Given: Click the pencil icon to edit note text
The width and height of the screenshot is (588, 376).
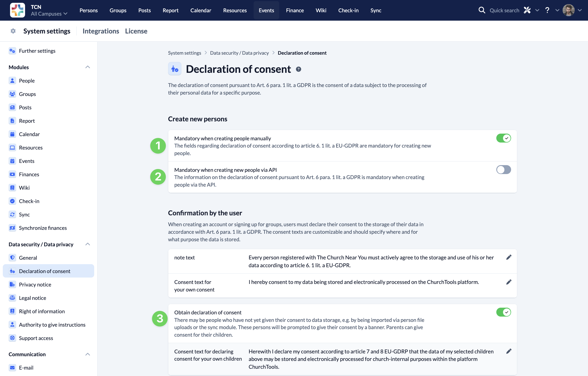Looking at the screenshot, I should [509, 257].
